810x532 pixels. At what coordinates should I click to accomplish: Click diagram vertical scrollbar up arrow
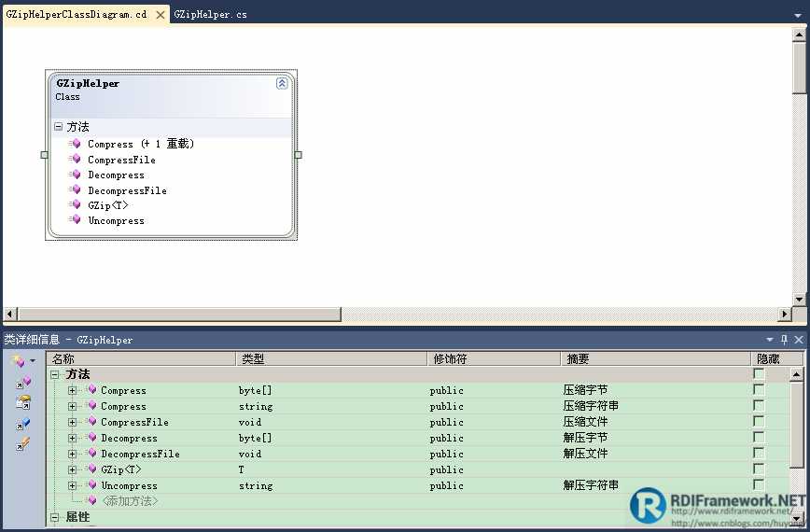click(x=799, y=35)
